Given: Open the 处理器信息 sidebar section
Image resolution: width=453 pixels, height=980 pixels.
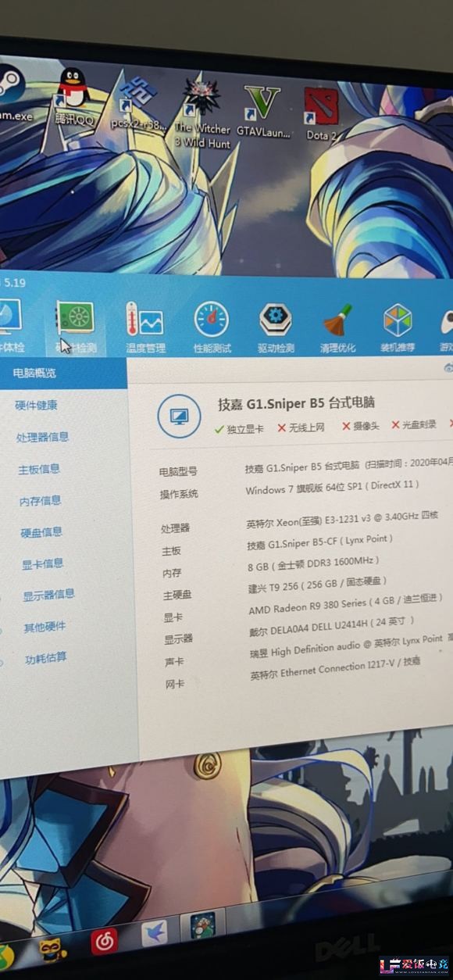Looking at the screenshot, I should (43, 438).
